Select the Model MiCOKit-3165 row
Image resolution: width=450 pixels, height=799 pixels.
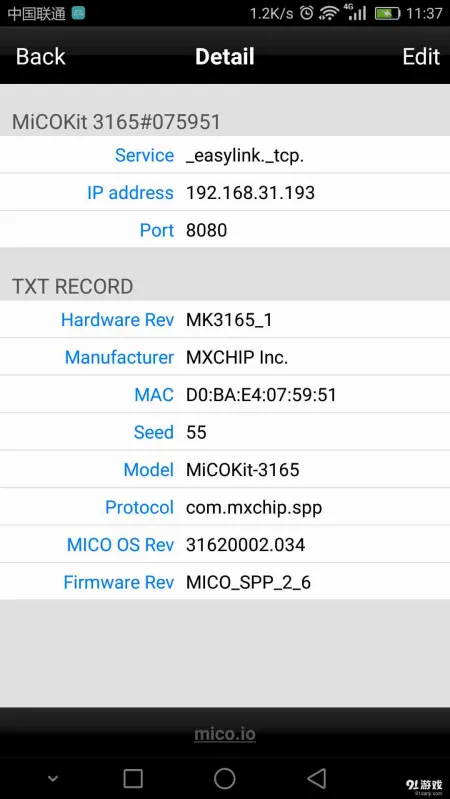click(x=225, y=469)
